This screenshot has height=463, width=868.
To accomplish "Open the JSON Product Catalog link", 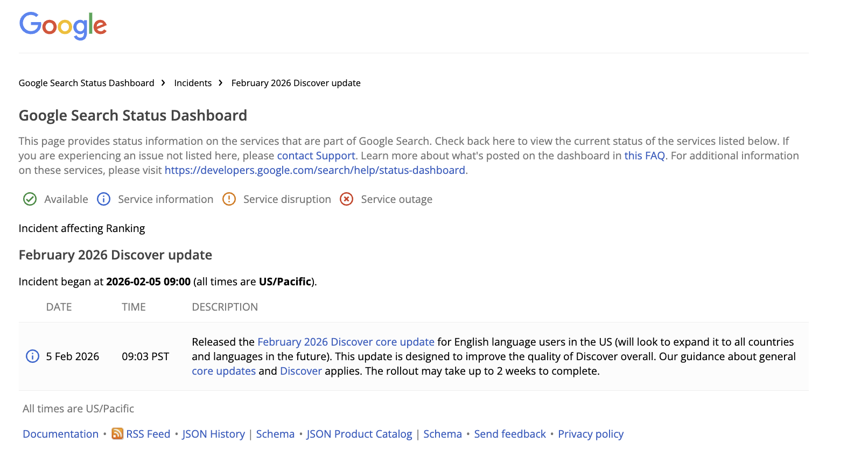I will [360, 434].
